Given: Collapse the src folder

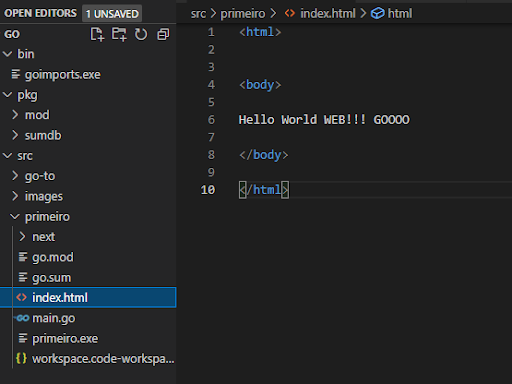Looking at the screenshot, I should (7, 156).
